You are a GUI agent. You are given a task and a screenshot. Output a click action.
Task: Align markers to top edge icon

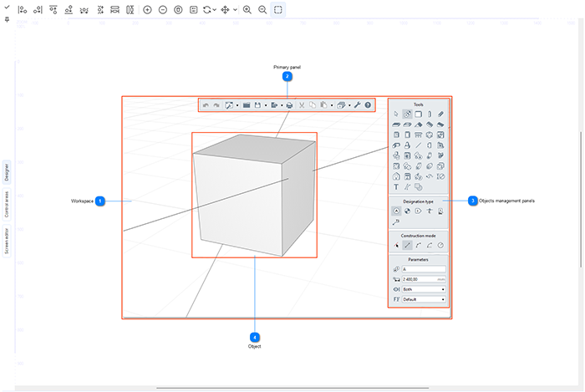pyautogui.click(x=53, y=10)
